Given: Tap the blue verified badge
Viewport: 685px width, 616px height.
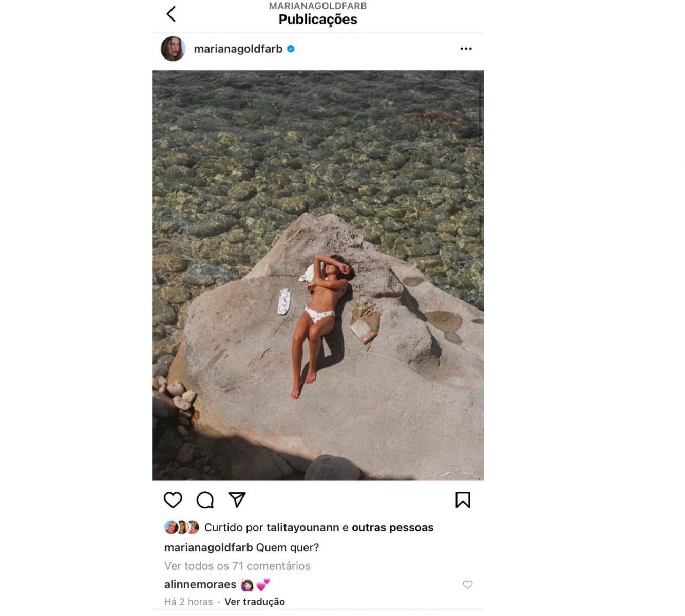Looking at the screenshot, I should click(x=291, y=49).
